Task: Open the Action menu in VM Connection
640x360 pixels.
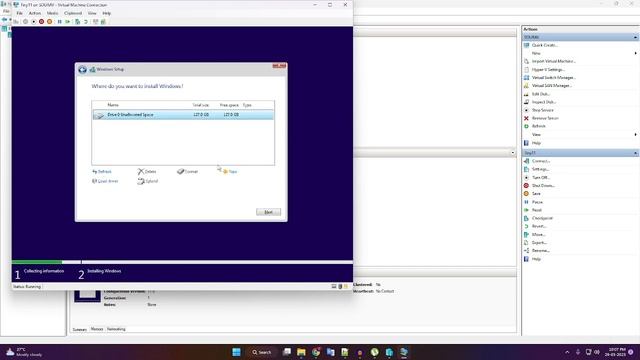Action: coord(35,13)
